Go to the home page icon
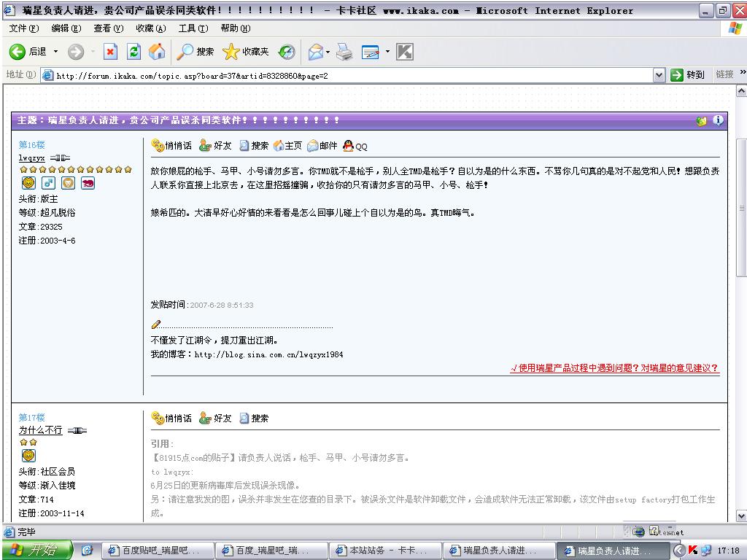The image size is (747, 560). coord(157,52)
